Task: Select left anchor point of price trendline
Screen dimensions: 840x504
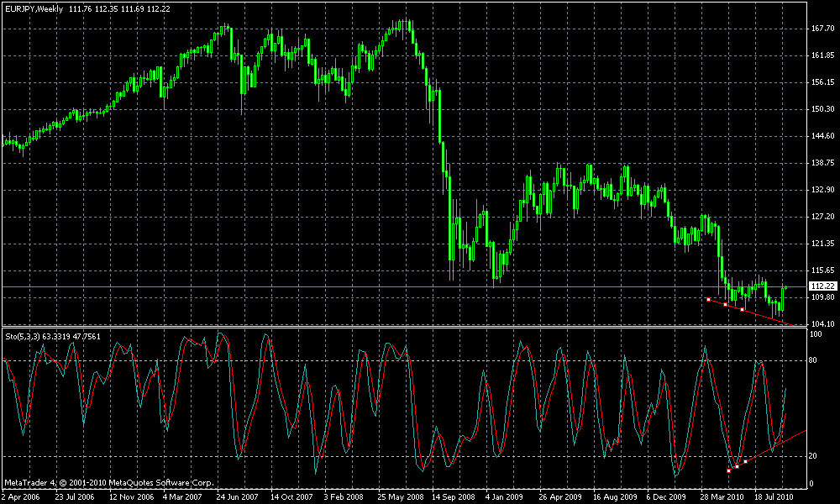Action: pos(709,299)
